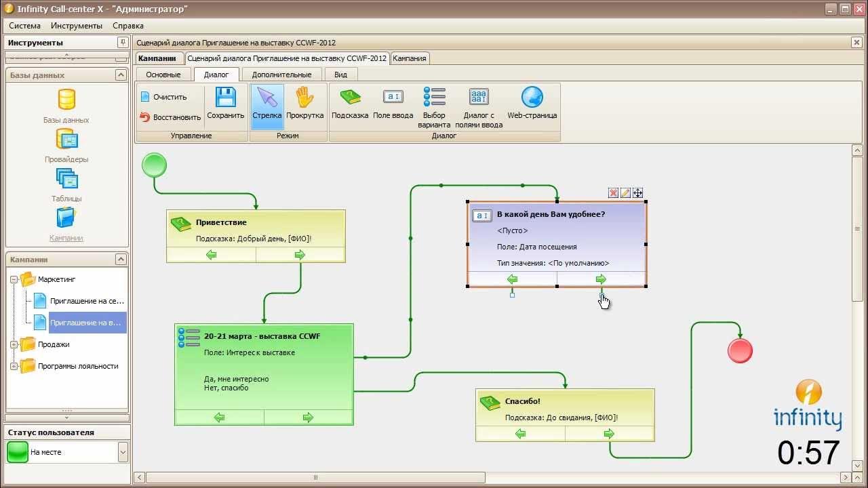Click forward arrow on Спасибо! node
The image size is (868, 488).
pos(609,434)
